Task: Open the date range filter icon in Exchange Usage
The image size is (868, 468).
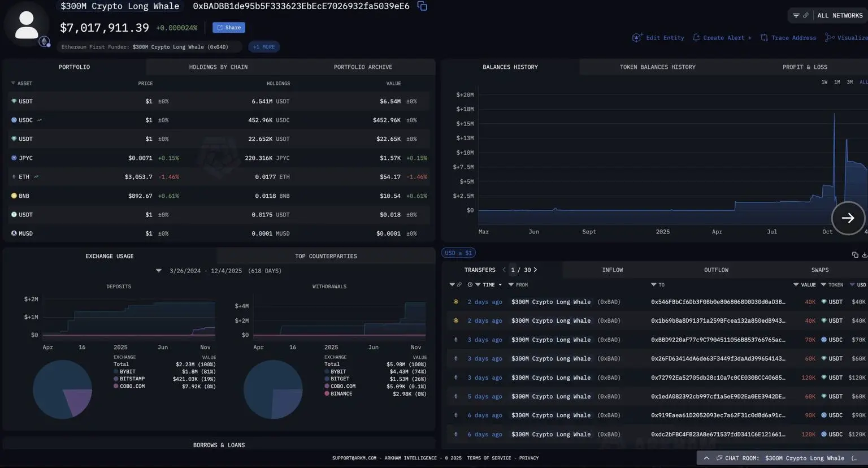Action: (x=159, y=271)
